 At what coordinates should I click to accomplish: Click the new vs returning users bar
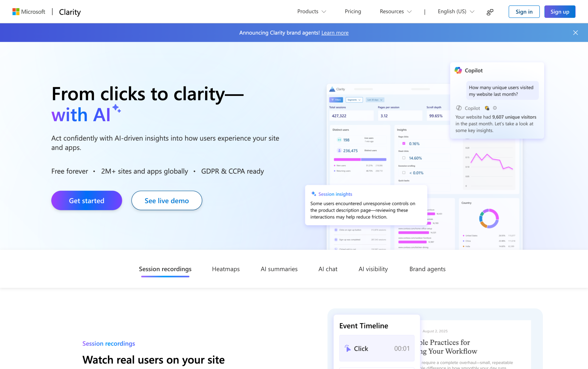pyautogui.click(x=360, y=159)
